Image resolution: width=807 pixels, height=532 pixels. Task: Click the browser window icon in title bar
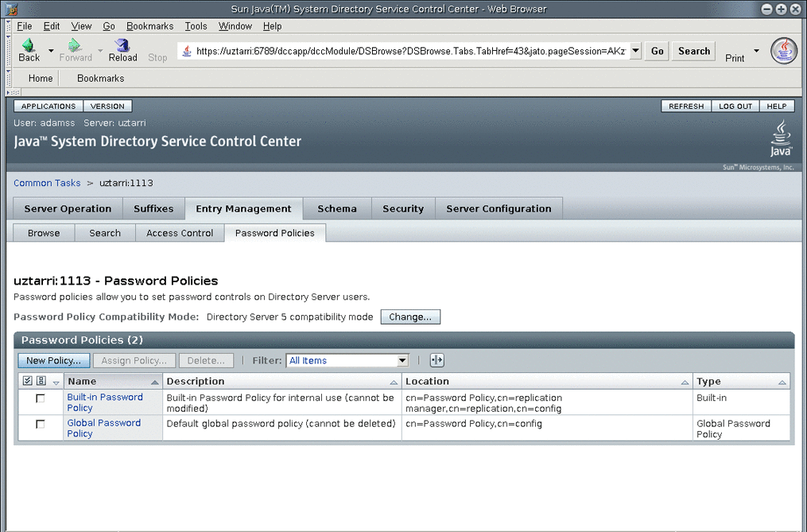tap(12, 9)
